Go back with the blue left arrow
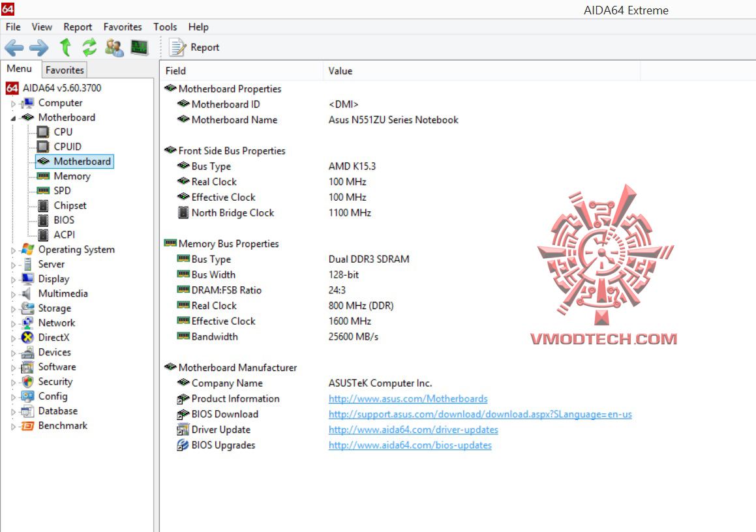The image size is (756, 532). [x=14, y=47]
